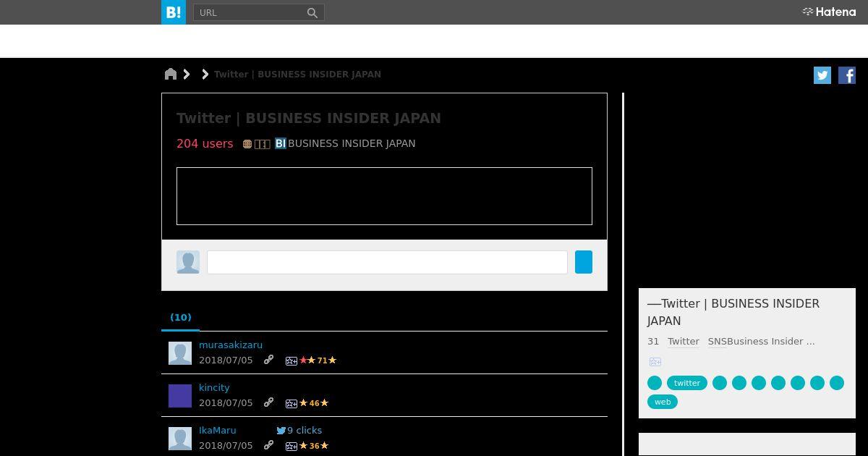
Task: Click the add-star icon in the sidebar card
Action: coord(655,362)
